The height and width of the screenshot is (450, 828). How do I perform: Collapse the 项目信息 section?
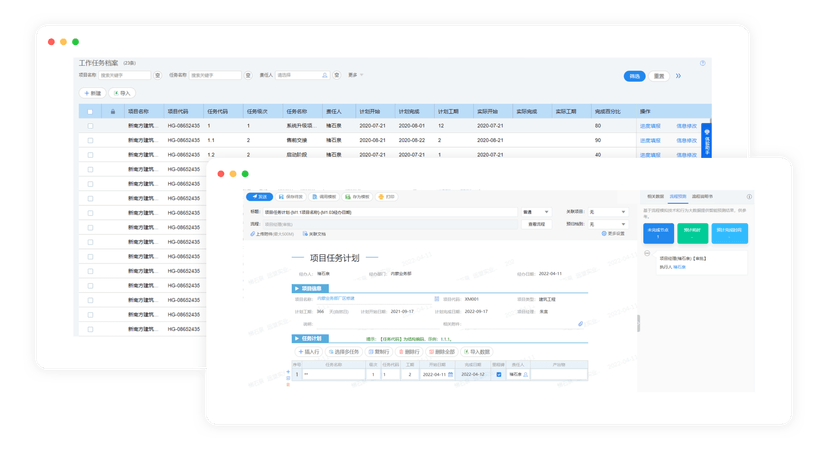click(x=310, y=288)
